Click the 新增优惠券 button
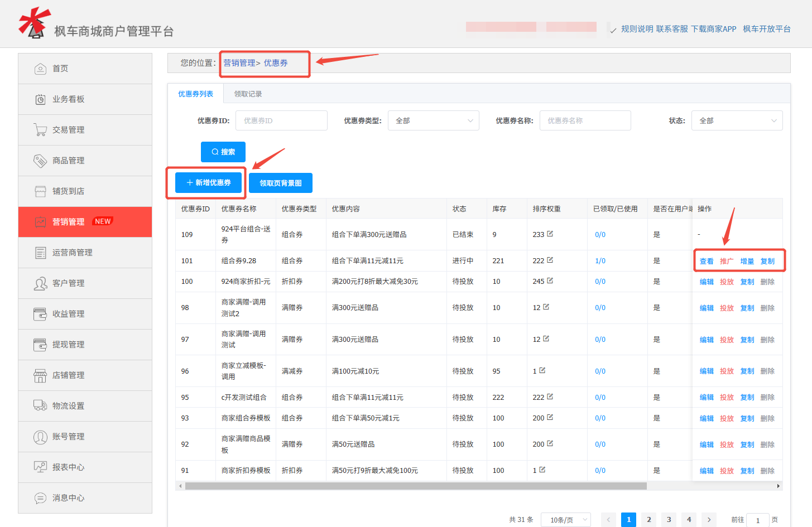Screen dimensions: 812x527 pyautogui.click(x=208, y=182)
